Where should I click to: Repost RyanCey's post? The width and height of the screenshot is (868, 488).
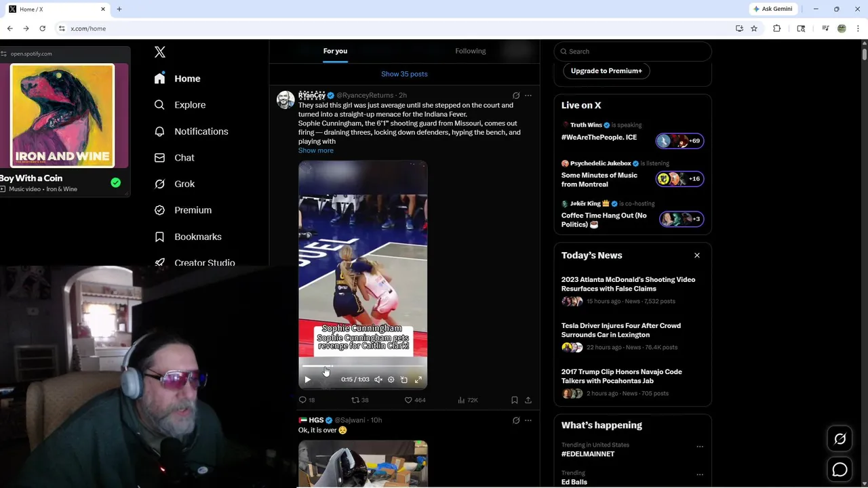click(359, 400)
